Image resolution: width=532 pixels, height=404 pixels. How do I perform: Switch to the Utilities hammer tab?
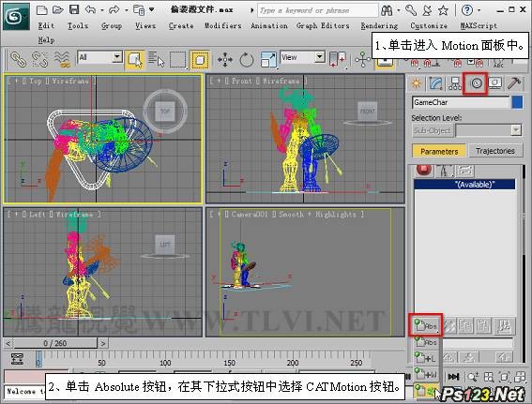tap(514, 83)
